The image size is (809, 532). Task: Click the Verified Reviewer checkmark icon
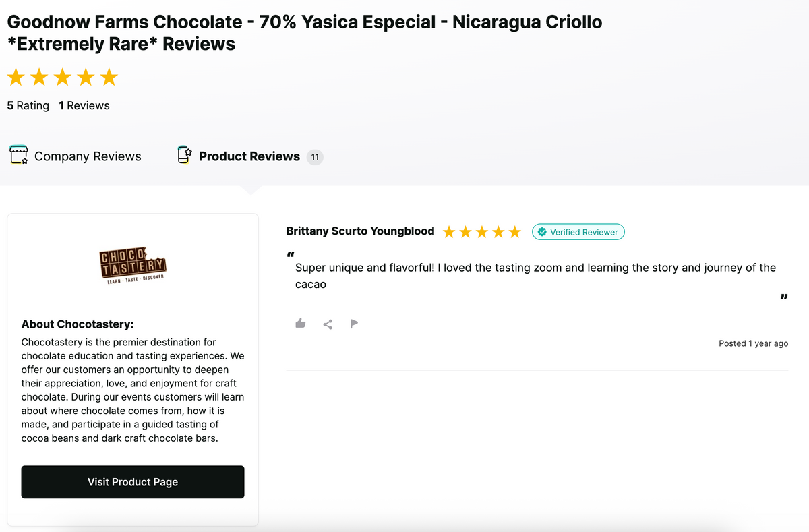tap(542, 232)
